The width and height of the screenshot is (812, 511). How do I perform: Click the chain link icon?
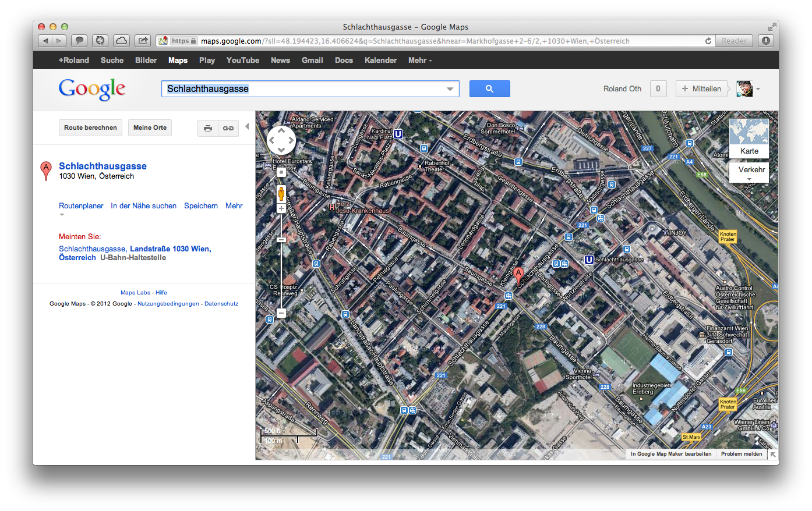[228, 128]
